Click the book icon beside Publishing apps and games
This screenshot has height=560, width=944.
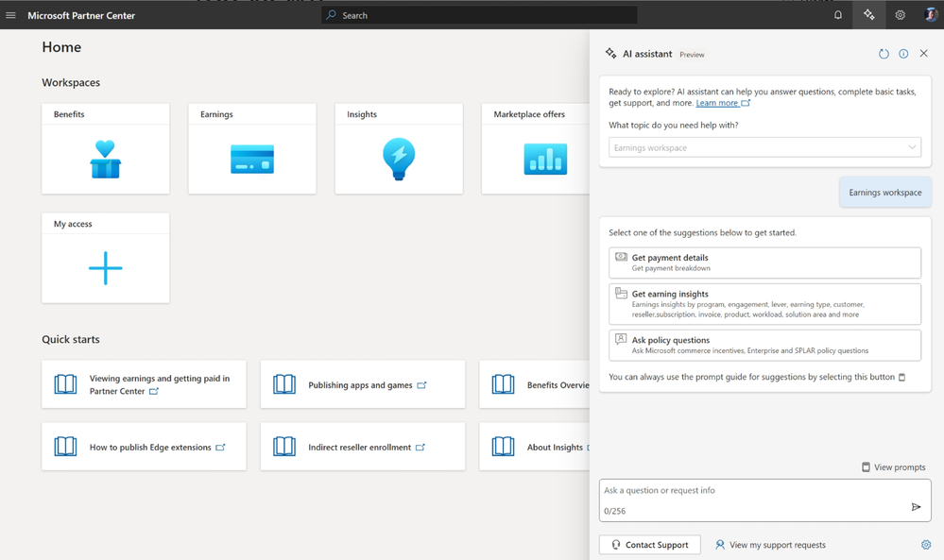pyautogui.click(x=284, y=384)
